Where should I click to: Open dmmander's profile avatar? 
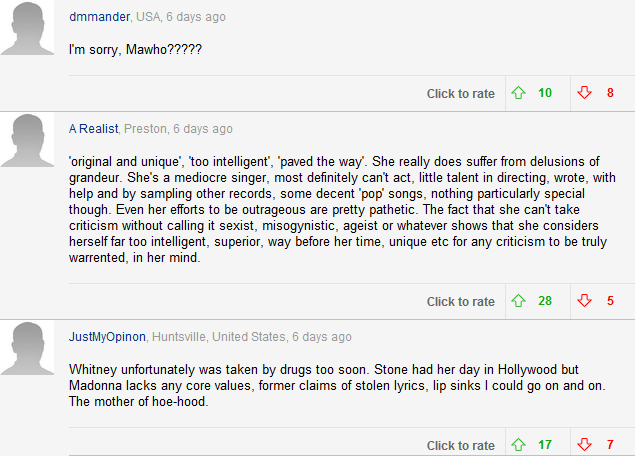(27, 28)
